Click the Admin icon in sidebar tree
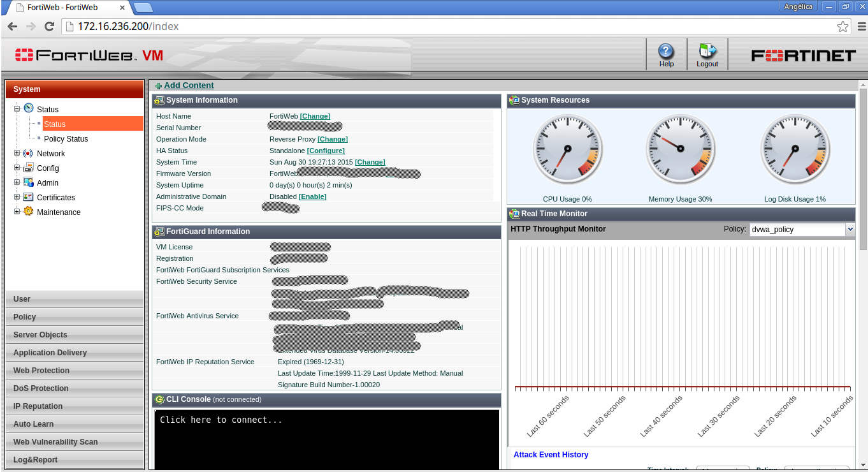 [28, 182]
